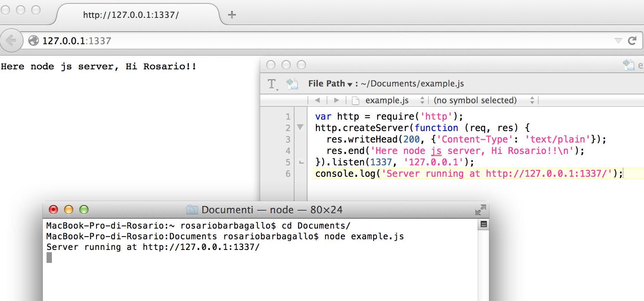Enter full screen in the Terminal window
644x301 pixels.
[x=480, y=210]
